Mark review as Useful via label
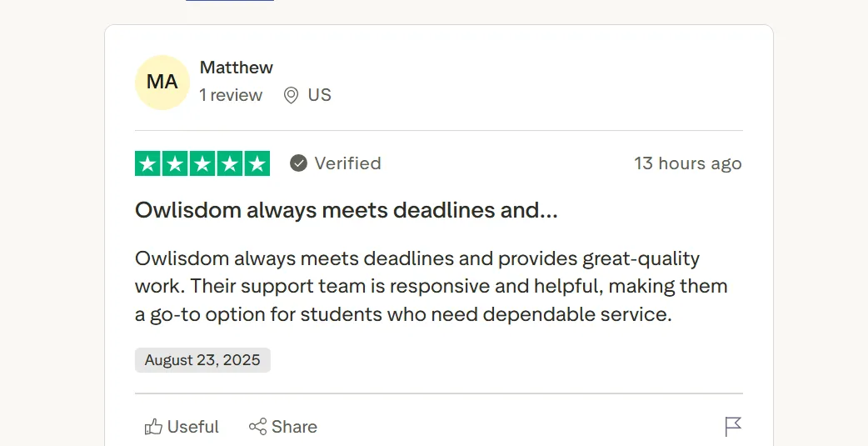This screenshot has width=868, height=446. (193, 427)
